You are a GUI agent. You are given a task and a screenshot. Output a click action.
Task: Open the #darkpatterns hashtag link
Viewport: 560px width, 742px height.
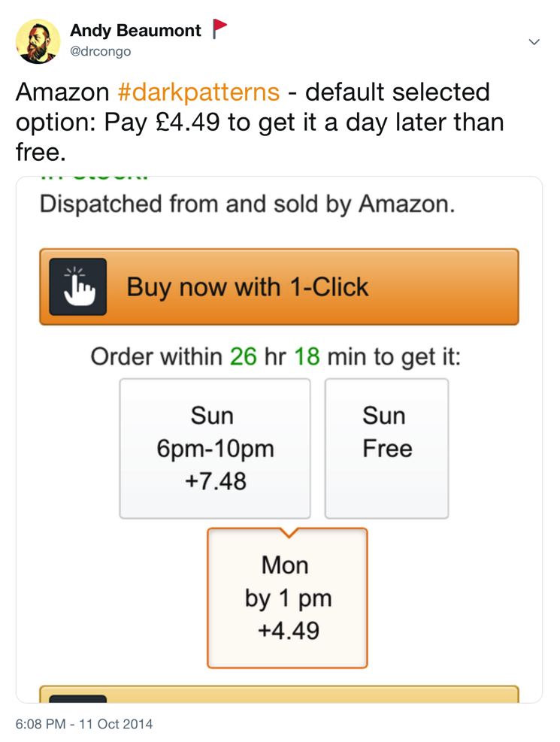198,92
